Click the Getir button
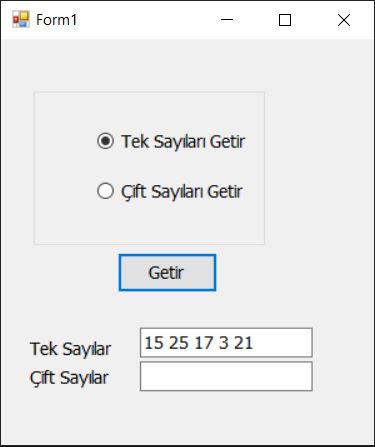 click(x=167, y=273)
